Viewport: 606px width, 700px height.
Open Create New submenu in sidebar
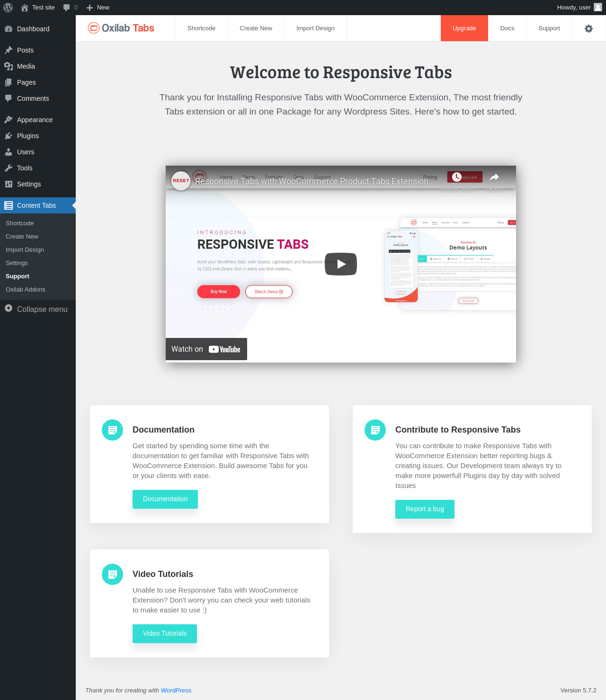click(38, 237)
